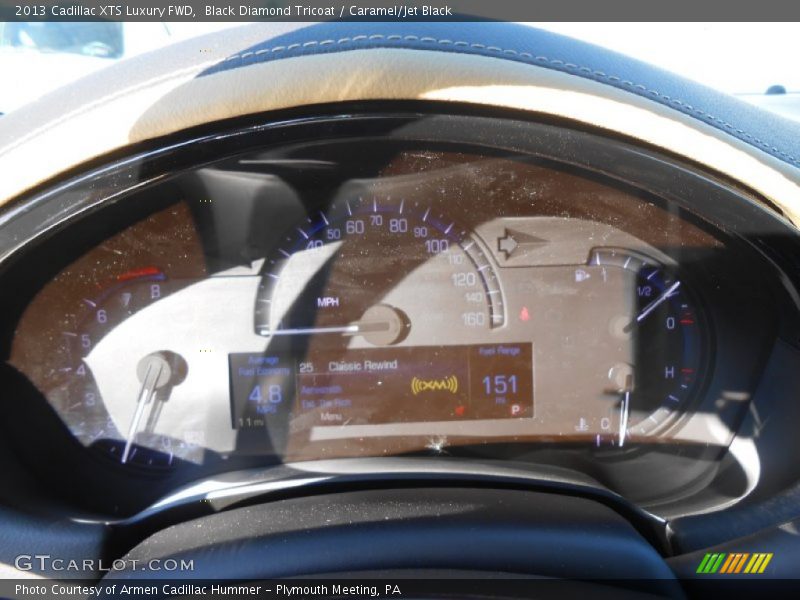Select the Classic Rewind channel title
This screenshot has width=800, height=600.
pyautogui.click(x=362, y=364)
